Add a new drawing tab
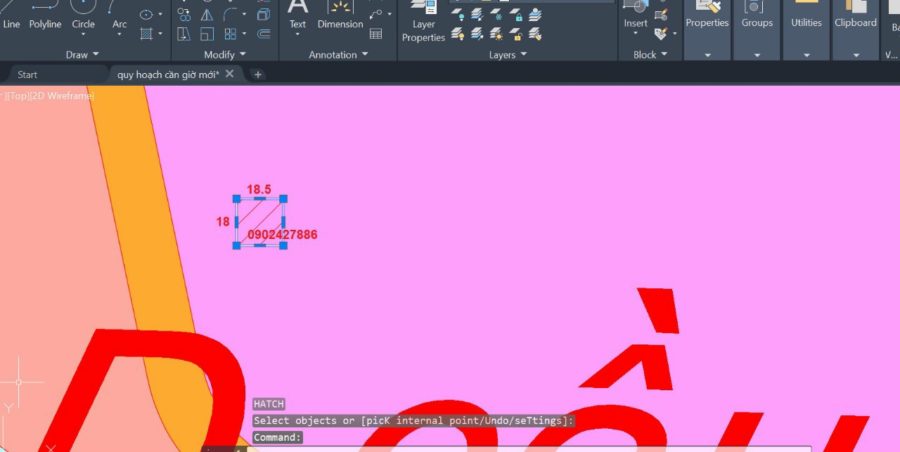 click(258, 75)
